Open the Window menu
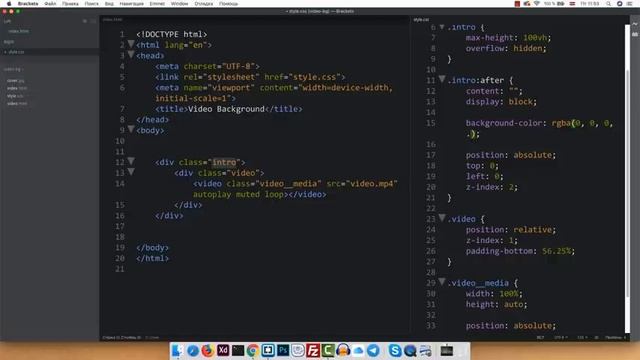Viewport: 640px width, 360px height. (179, 4)
